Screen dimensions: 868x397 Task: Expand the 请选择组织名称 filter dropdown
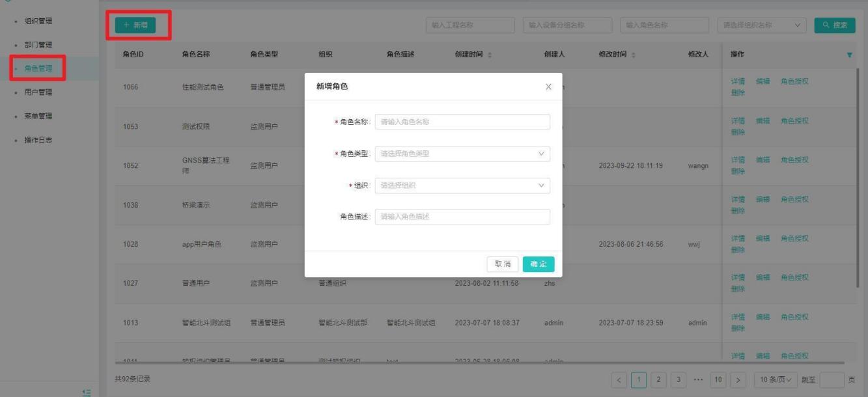coord(761,25)
